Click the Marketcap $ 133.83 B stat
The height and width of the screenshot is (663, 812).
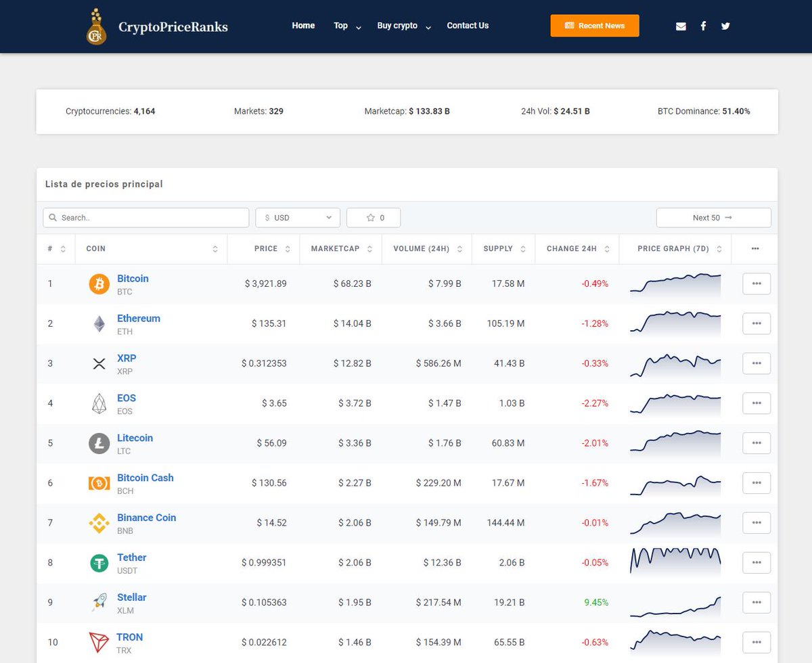[407, 111]
